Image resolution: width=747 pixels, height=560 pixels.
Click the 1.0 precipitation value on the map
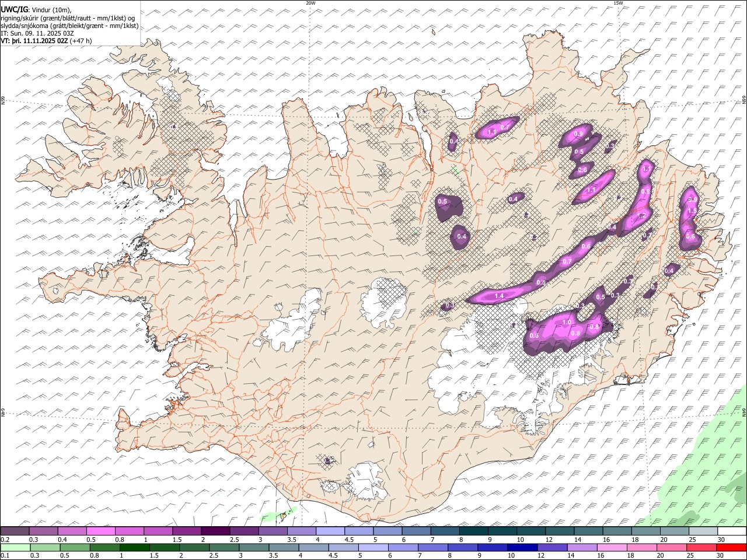(567, 323)
